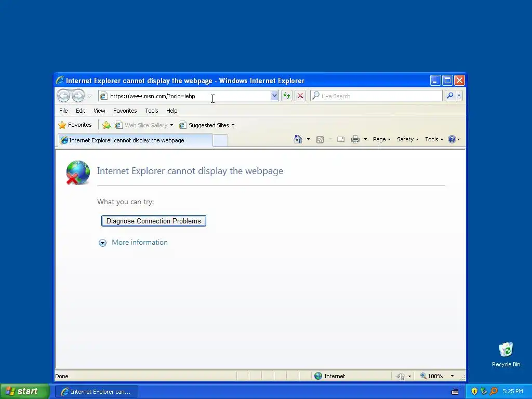Minimize the Internet Explorer window
The width and height of the screenshot is (532, 399).
[435, 81]
